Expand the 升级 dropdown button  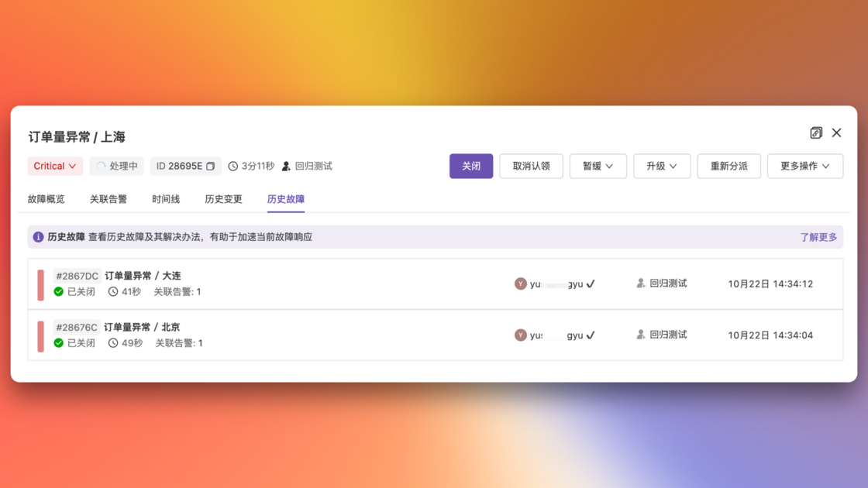click(661, 166)
